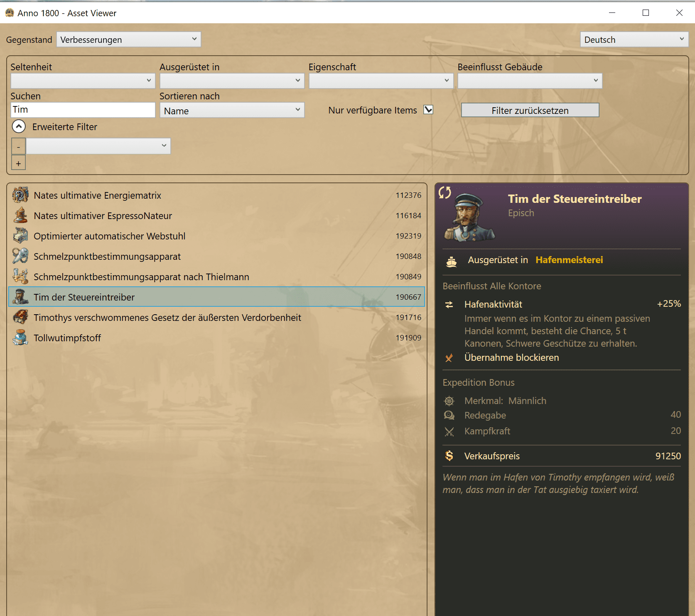Click the Redegabe value 40

click(x=675, y=414)
